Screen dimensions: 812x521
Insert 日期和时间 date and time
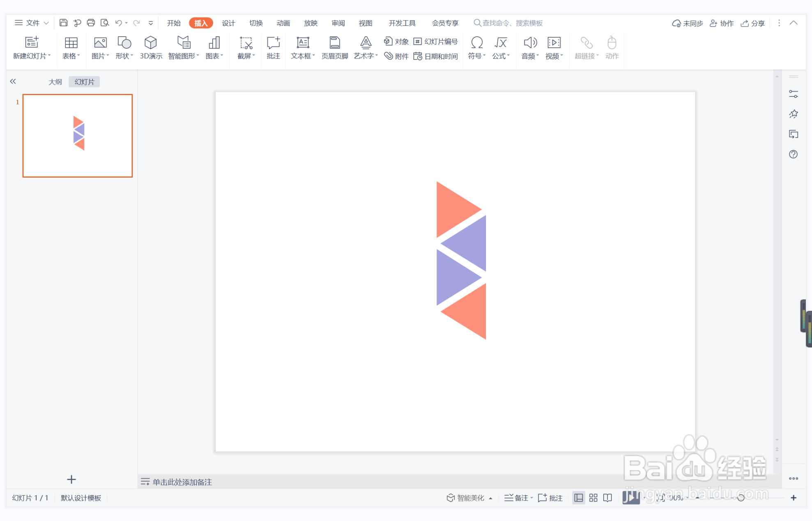coord(435,56)
